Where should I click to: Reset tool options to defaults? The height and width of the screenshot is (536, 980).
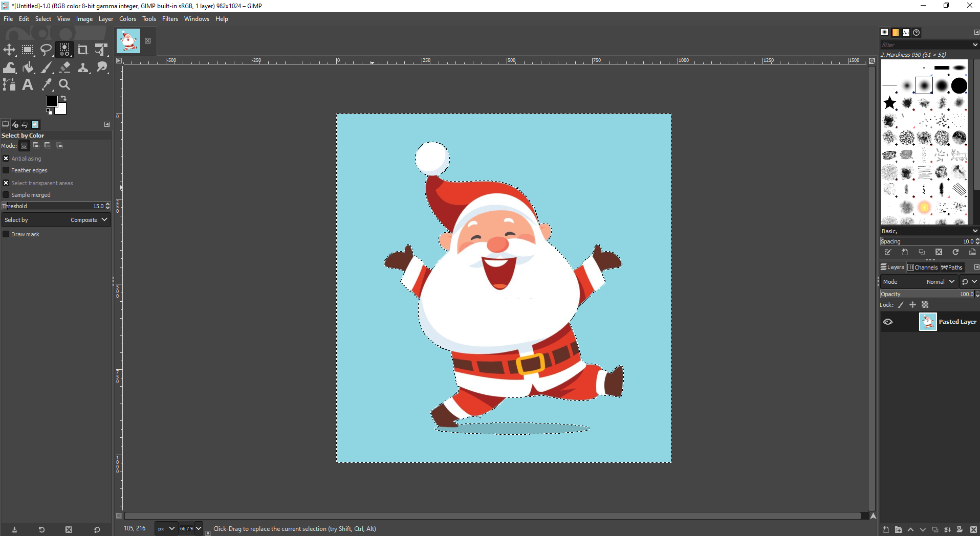[x=97, y=530]
